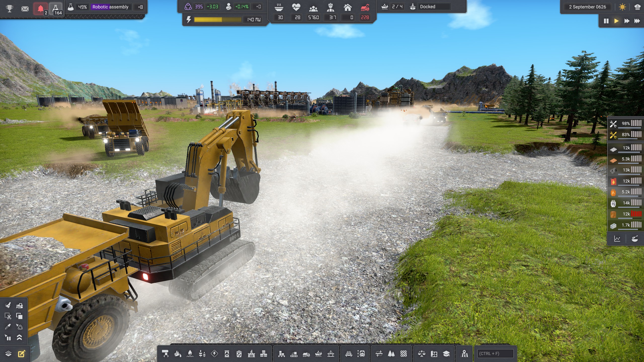Toggle the layers overlay icon
The image size is (644, 362).
pos(8,354)
